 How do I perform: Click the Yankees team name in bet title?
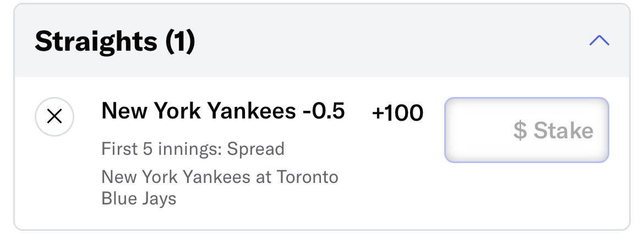pyautogui.click(x=252, y=111)
